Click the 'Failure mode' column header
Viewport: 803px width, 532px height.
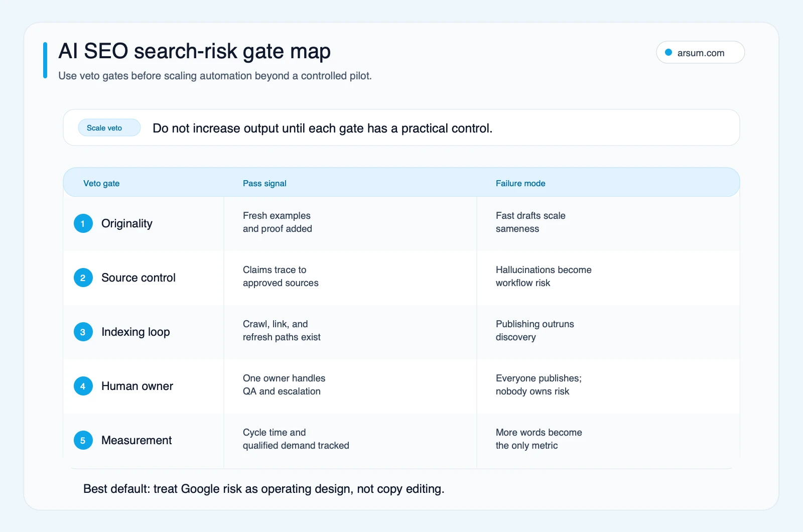520,183
